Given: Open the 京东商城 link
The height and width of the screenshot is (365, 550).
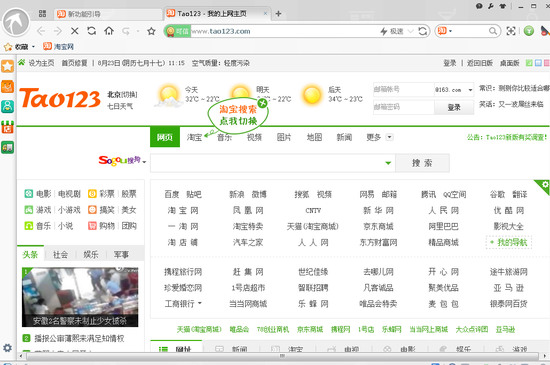Looking at the screenshot, I should [x=378, y=227].
